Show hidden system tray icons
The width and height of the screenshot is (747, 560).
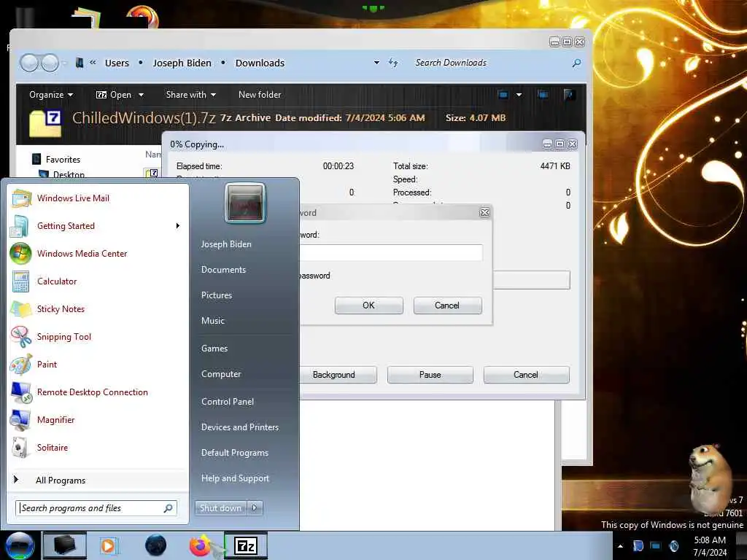(620, 546)
